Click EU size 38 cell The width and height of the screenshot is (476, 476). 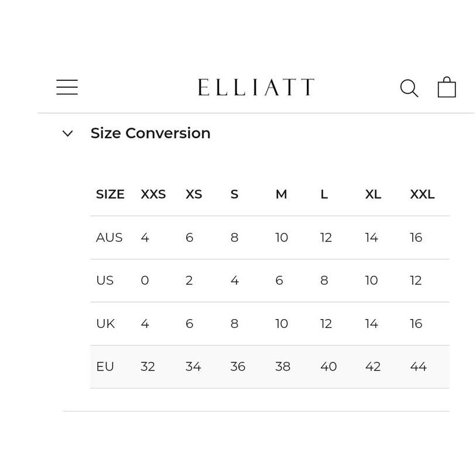283,367
